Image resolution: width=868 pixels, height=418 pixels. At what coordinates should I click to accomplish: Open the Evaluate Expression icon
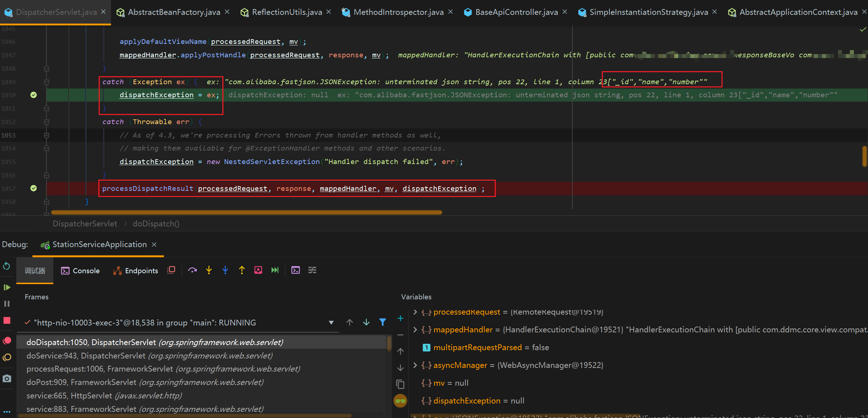click(x=296, y=270)
